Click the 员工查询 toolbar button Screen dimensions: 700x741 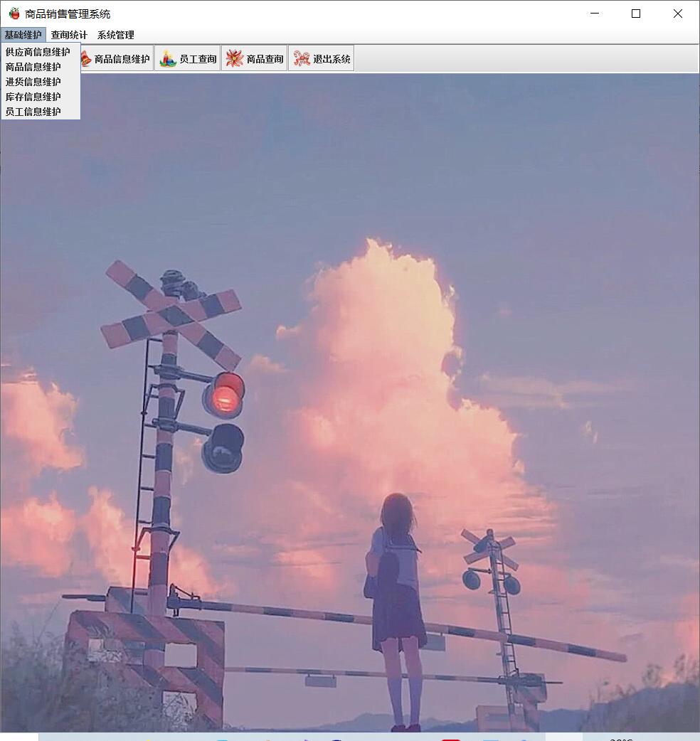tap(188, 58)
